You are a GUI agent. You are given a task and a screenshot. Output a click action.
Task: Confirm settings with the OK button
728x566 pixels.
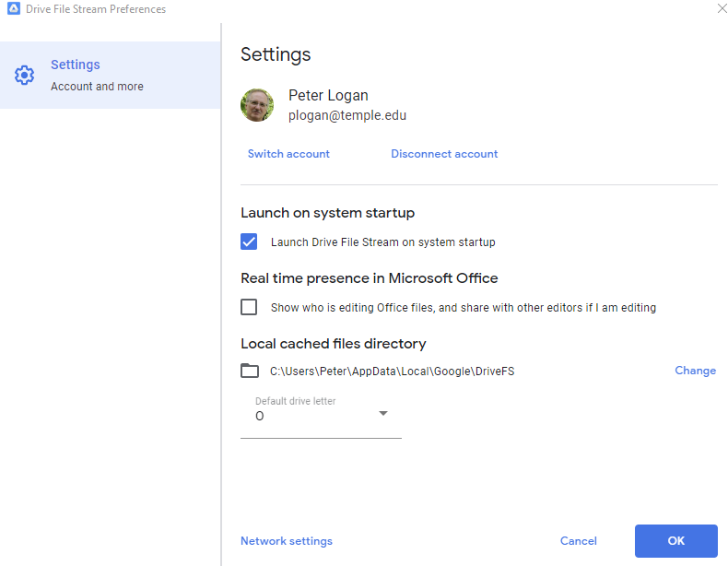[x=675, y=541]
